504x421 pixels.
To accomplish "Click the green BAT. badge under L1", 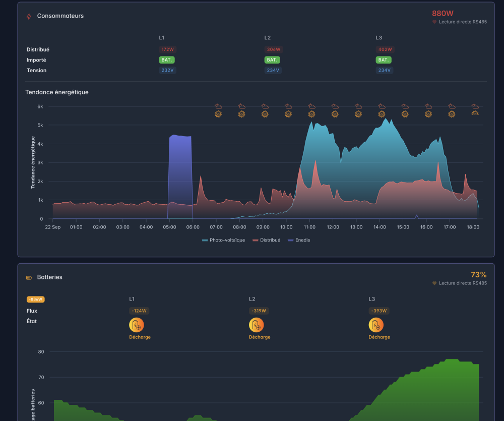I will point(167,60).
